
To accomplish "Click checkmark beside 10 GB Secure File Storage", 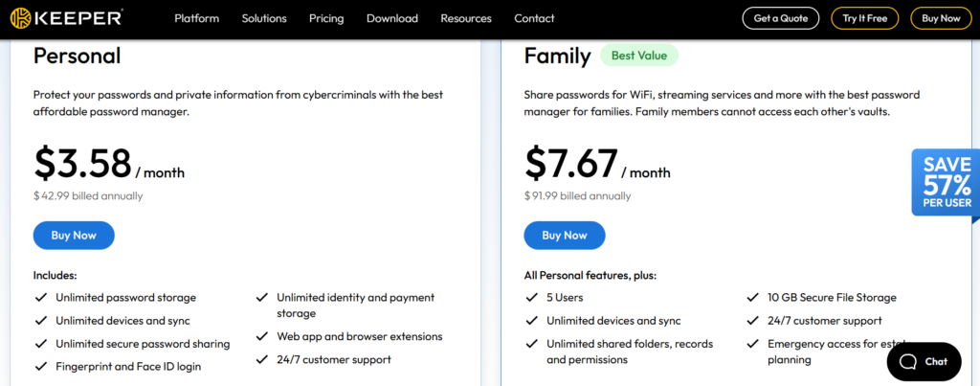I will pyautogui.click(x=753, y=297).
